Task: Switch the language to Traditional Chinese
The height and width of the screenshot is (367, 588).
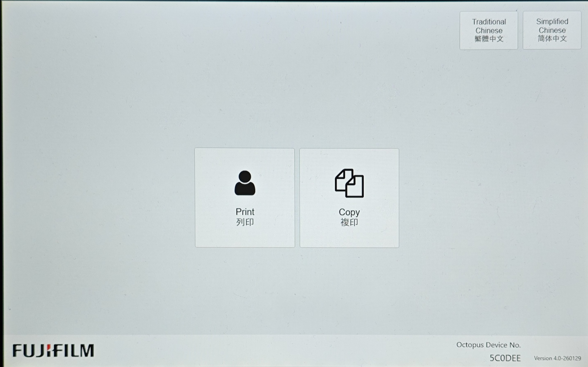Action: pos(489,31)
